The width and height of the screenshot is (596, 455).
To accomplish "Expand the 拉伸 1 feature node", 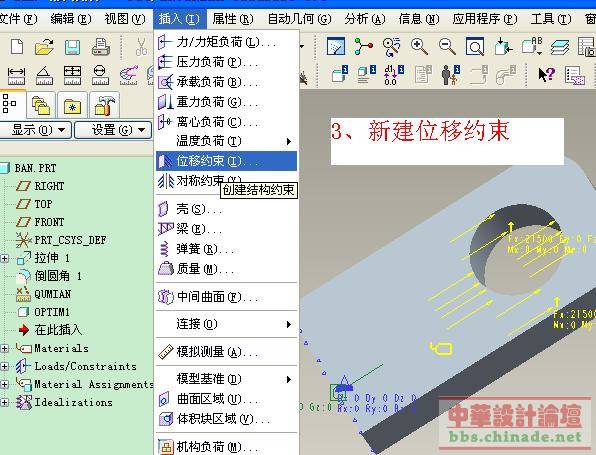I will point(5,258).
